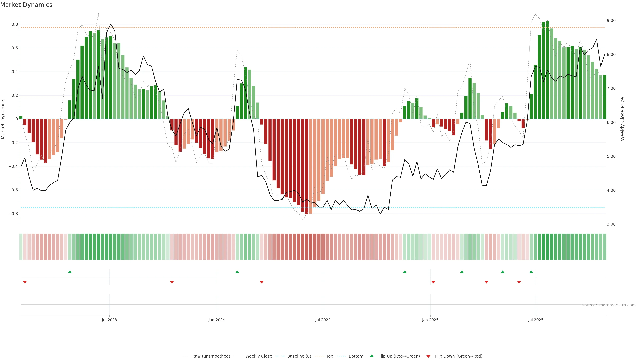Toggle the Top legend entry
This screenshot has height=362, width=644.
330,356
